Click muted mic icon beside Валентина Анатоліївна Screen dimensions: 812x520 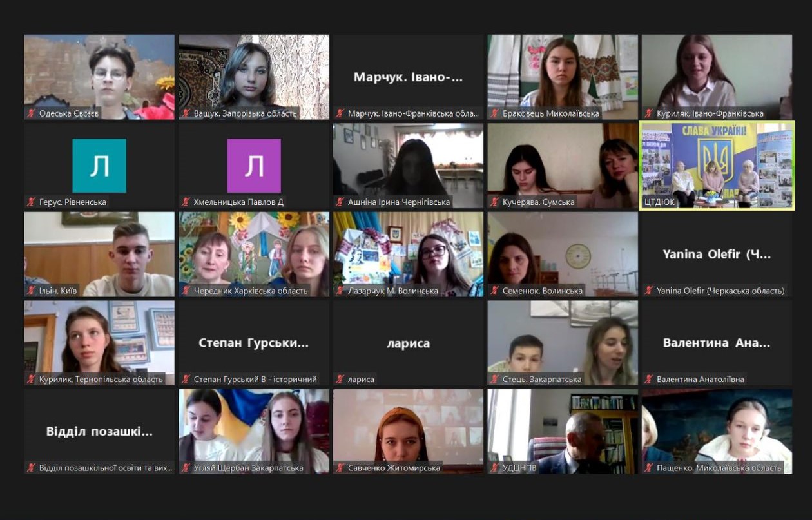coord(648,379)
